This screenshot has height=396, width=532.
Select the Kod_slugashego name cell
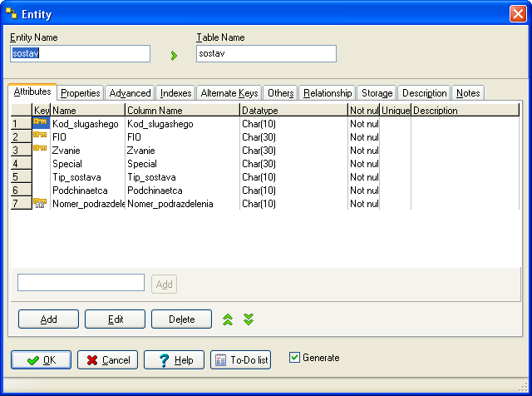pyautogui.click(x=88, y=124)
